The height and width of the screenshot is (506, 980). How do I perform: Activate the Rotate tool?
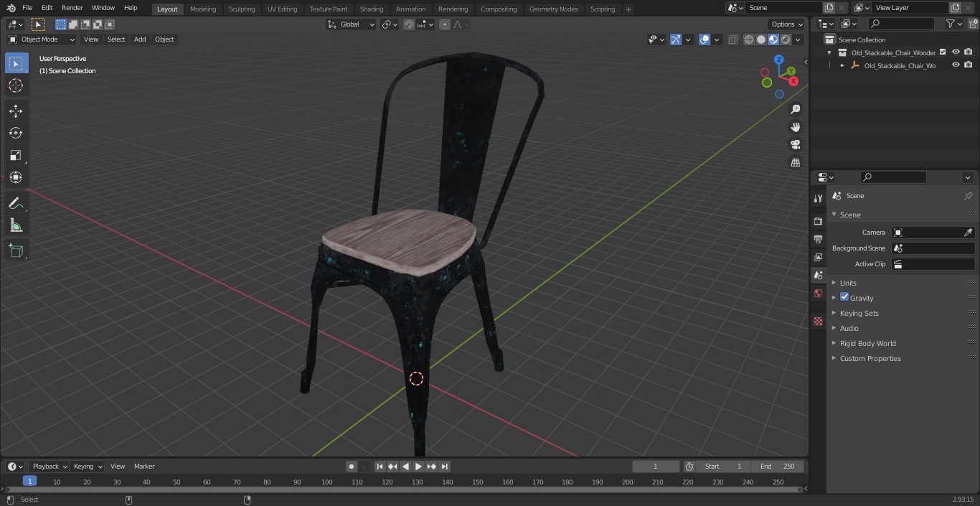click(x=16, y=133)
